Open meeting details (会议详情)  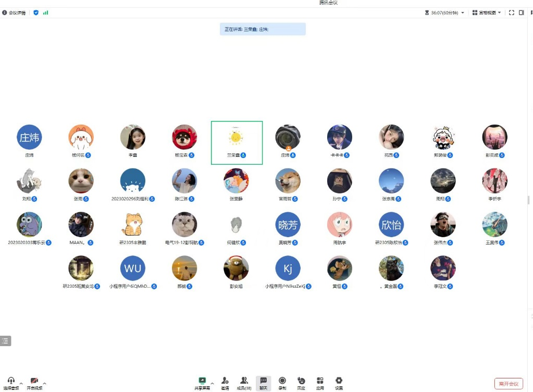pos(14,13)
